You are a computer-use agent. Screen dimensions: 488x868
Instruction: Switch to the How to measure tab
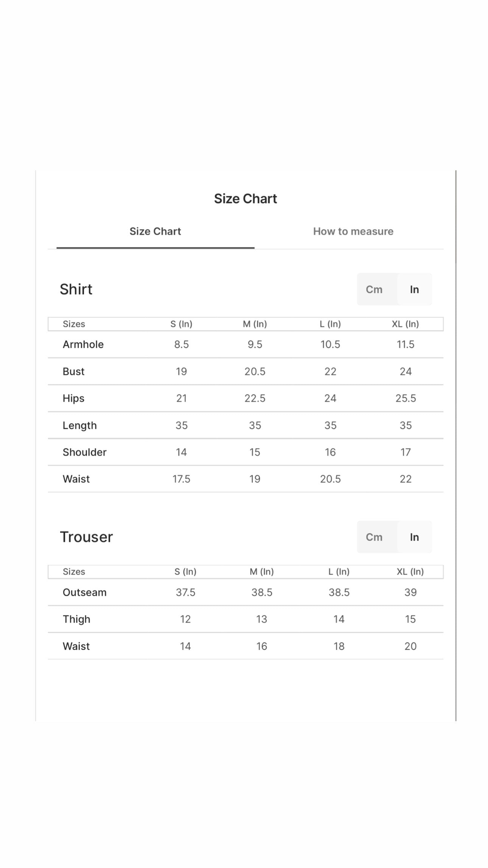pos(353,231)
